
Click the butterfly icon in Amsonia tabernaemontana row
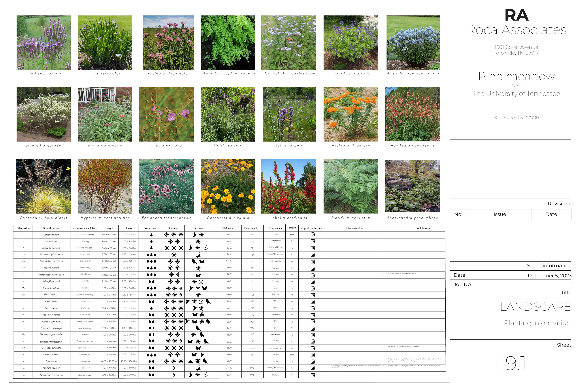tap(198, 275)
